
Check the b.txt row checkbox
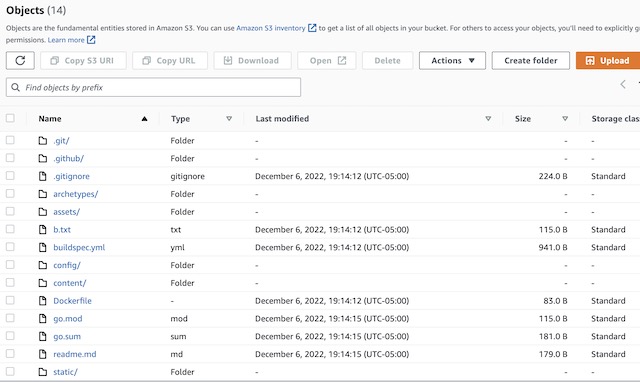point(10,229)
